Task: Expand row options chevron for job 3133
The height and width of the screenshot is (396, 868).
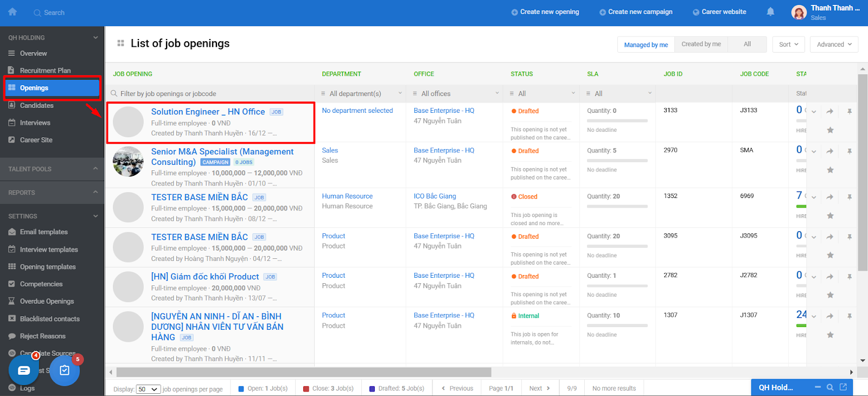Action: coord(814,112)
